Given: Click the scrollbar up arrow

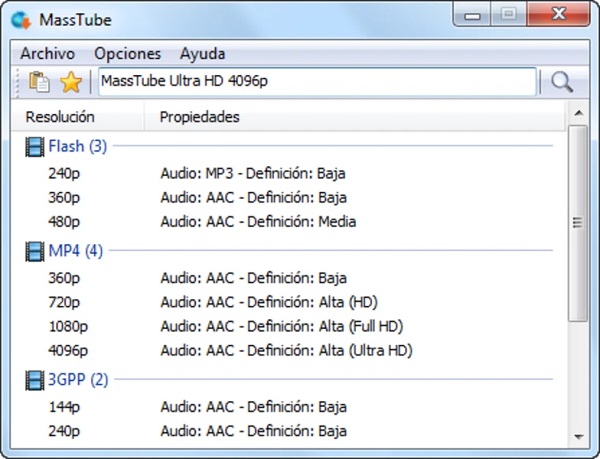Looking at the screenshot, I should click(x=579, y=113).
